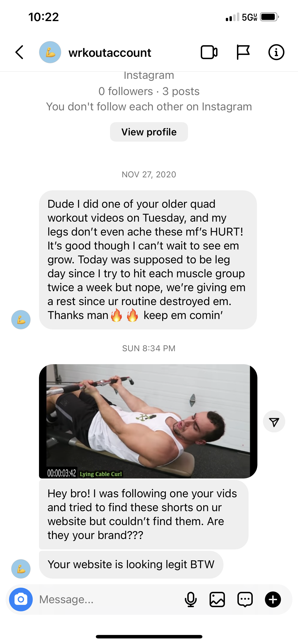Open the camera from the message bar

tap(21, 599)
